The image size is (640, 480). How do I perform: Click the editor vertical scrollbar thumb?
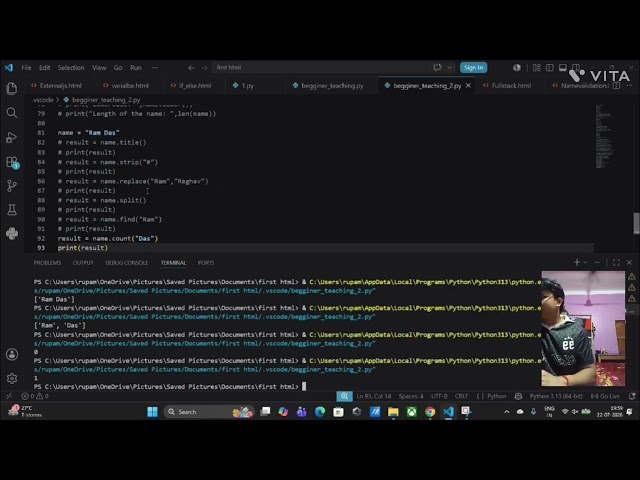tap(636, 223)
